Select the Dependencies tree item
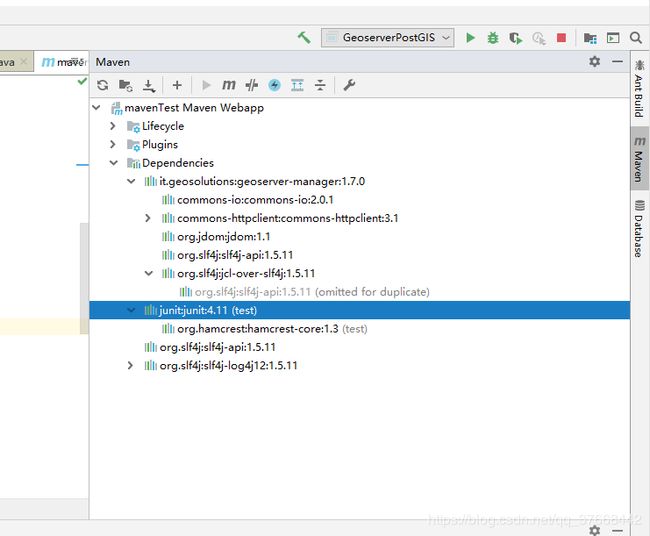650x536 pixels. pyautogui.click(x=178, y=163)
